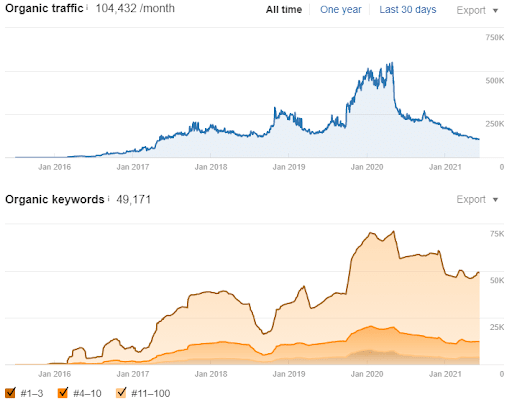512x399 pixels.
Task: Click the 49,171 organic keywords count
Action: coord(133,199)
